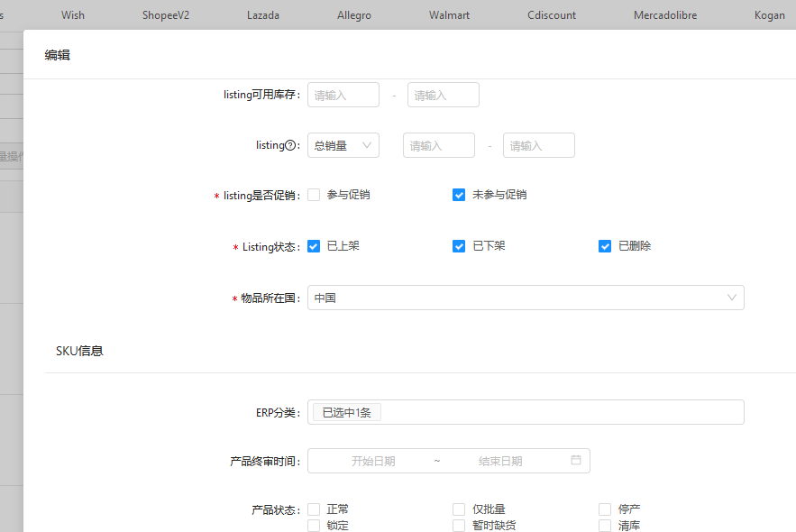The width and height of the screenshot is (796, 532).
Task: Switch to the ShopeeV2 tab
Action: click(166, 15)
